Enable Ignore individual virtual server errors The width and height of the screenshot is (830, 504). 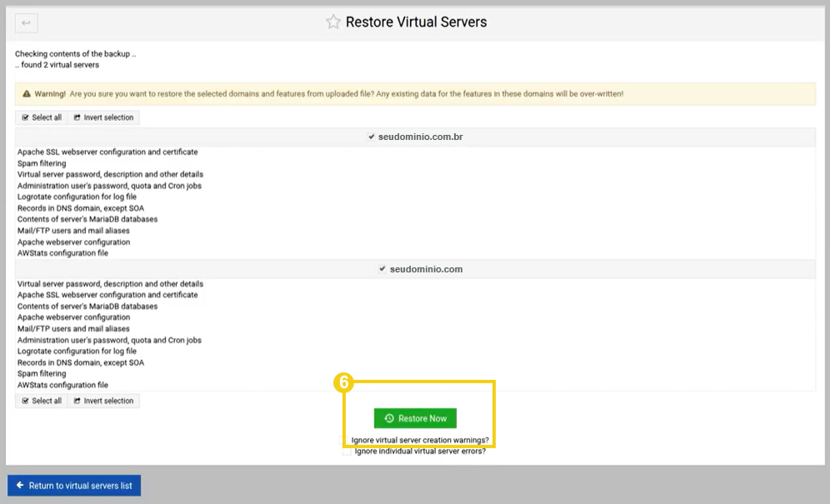coord(346,451)
